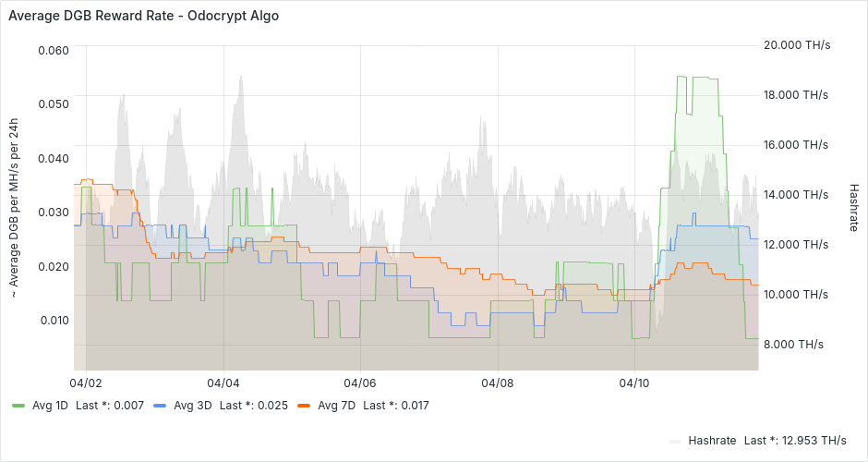Screen dimensions: 868x462
Task: Toggle the Avg 7D series in legend
Action: [x=337, y=405]
